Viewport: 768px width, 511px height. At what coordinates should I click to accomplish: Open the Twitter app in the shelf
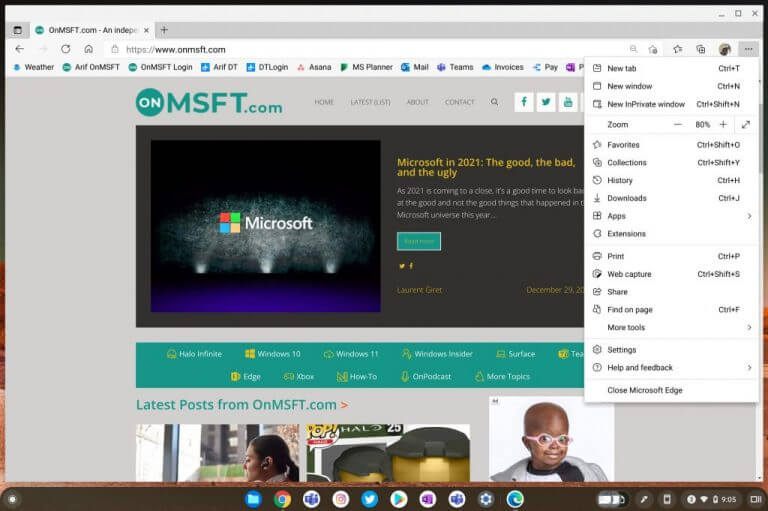(x=369, y=499)
